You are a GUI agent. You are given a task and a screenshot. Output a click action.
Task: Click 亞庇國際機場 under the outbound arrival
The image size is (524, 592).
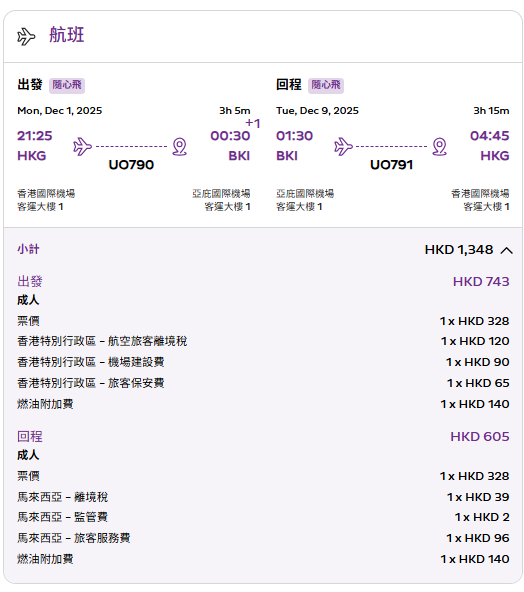(x=221, y=194)
